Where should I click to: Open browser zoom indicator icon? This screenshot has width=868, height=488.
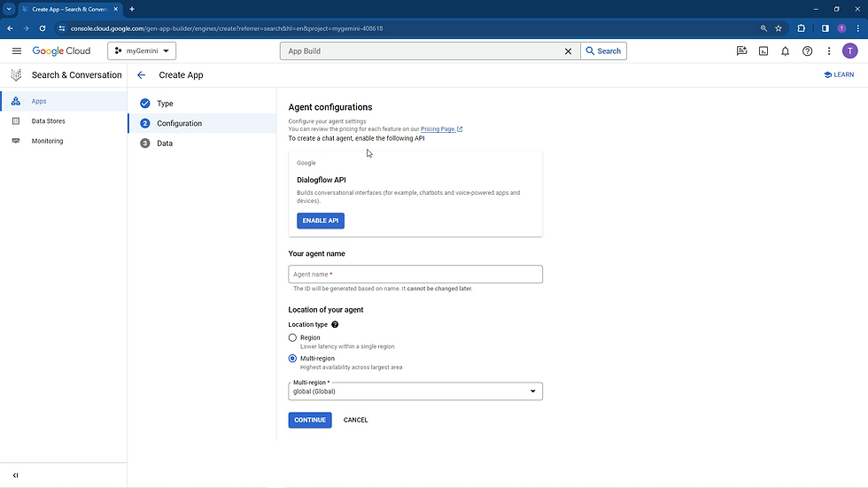click(763, 28)
